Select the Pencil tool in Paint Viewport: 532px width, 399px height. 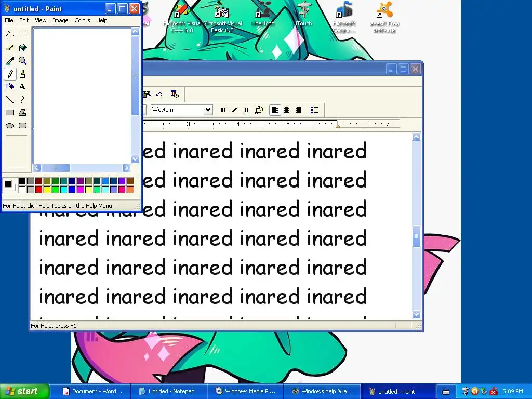point(10,74)
